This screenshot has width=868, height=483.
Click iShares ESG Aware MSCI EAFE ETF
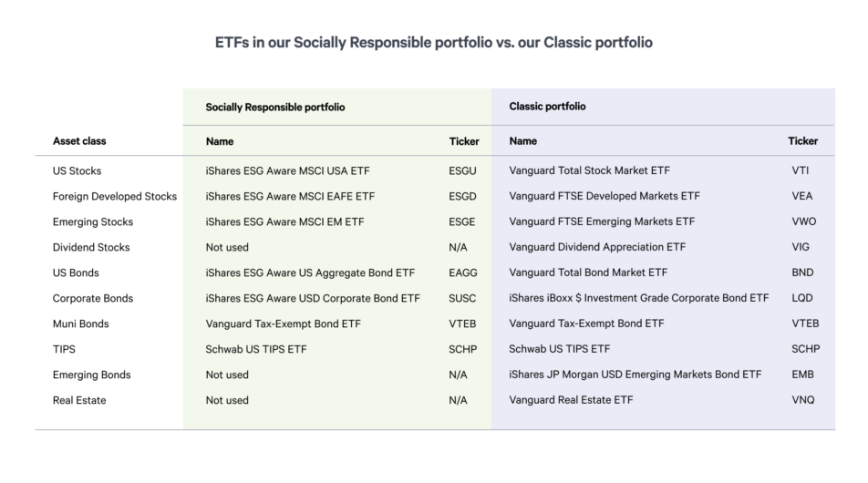click(290, 196)
